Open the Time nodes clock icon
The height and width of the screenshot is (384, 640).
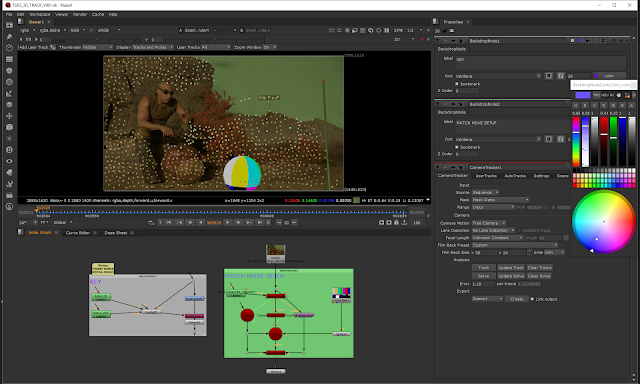tap(9, 48)
